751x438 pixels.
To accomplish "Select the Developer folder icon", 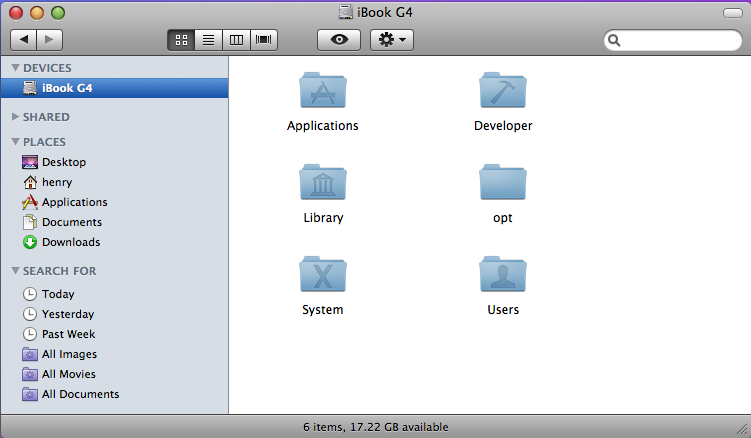I will pyautogui.click(x=503, y=90).
